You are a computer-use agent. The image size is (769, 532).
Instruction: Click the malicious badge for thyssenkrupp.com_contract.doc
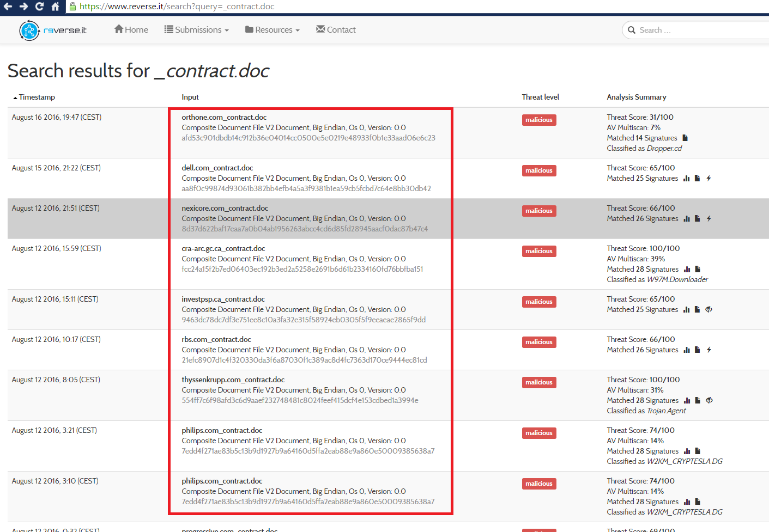[539, 382]
